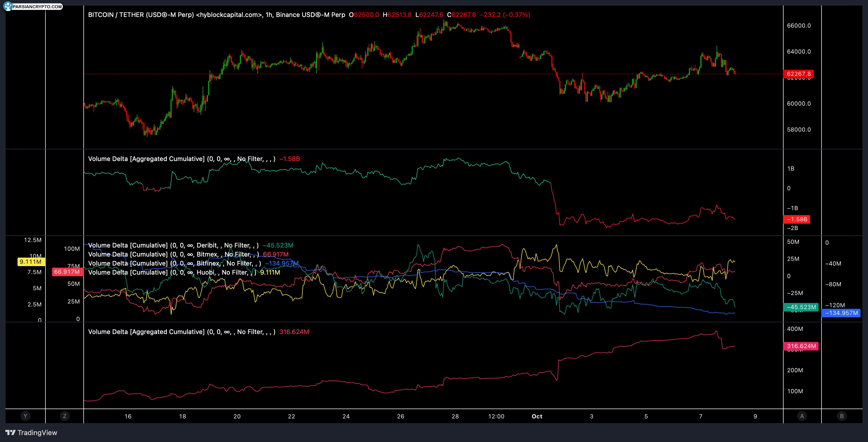Image resolution: width=868 pixels, height=442 pixels.
Task: Click the 100M value on Z axis
Action: (72, 249)
